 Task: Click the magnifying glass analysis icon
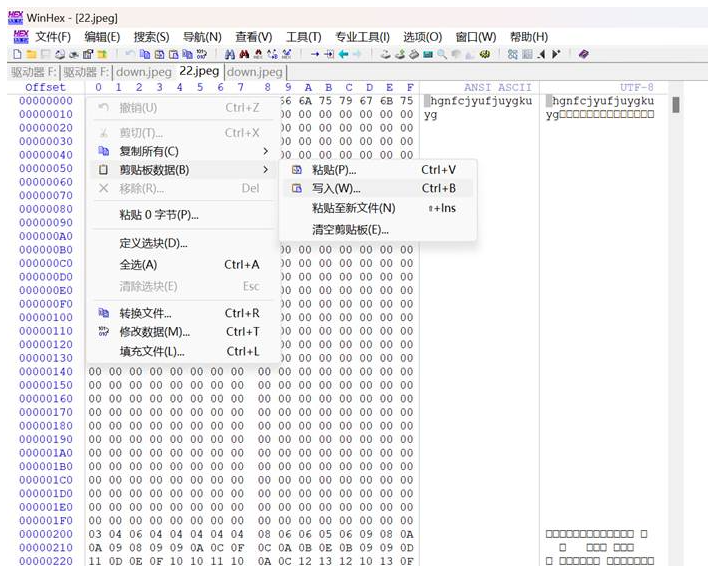[x=442, y=54]
